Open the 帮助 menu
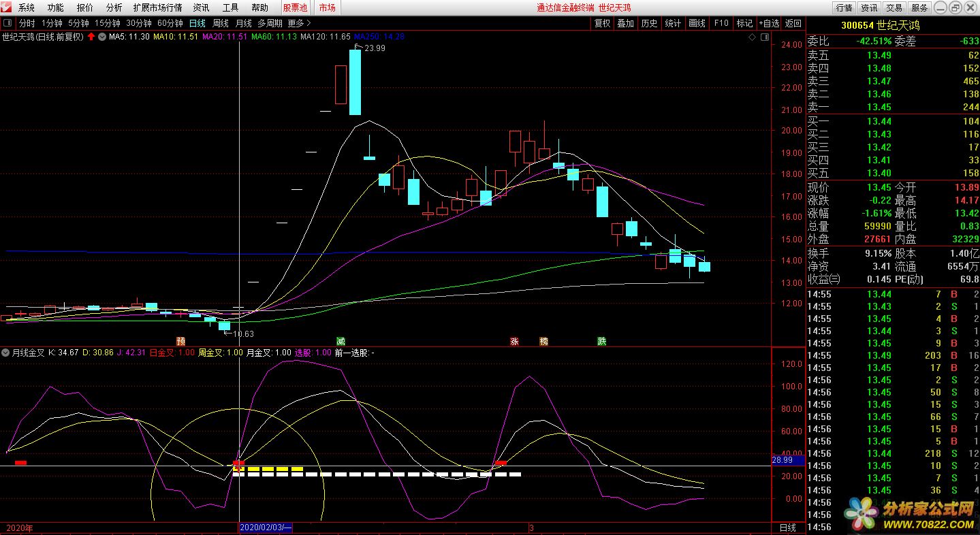Image resolution: width=980 pixels, height=535 pixels. [x=259, y=7]
